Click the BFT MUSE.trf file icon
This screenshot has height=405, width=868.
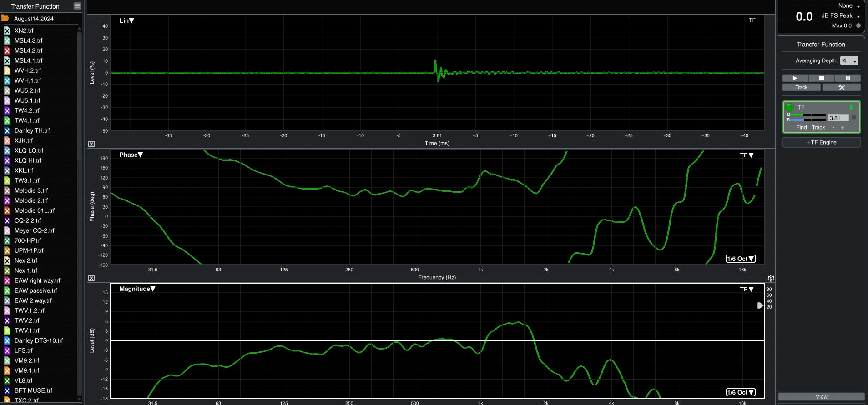click(x=7, y=390)
